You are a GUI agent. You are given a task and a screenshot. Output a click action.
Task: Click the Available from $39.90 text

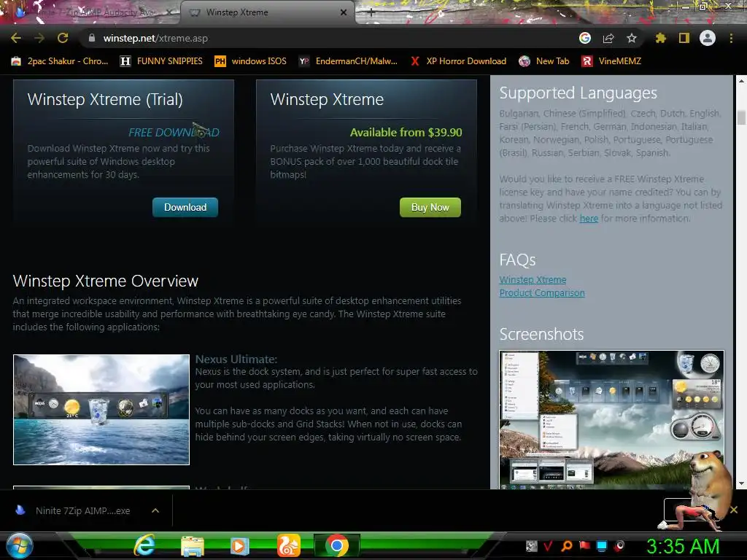(406, 133)
